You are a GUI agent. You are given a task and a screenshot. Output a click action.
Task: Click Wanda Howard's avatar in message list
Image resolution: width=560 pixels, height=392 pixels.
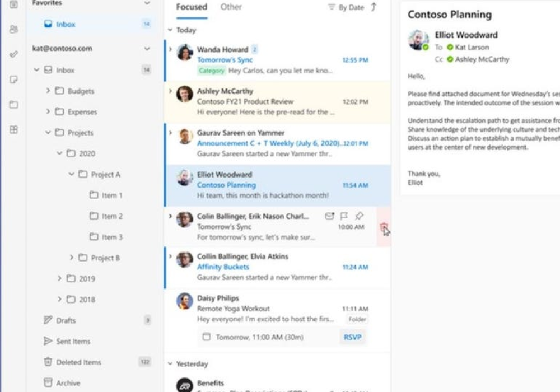coord(185,53)
